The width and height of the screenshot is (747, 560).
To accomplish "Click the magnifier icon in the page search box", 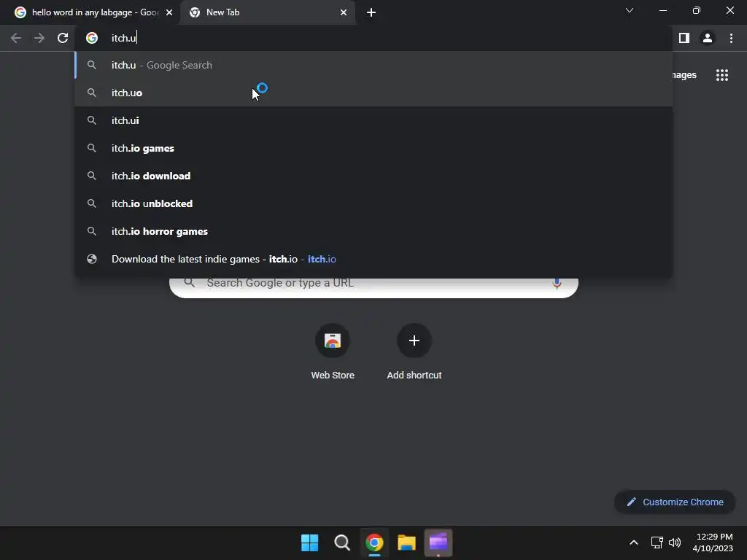I will (x=189, y=283).
